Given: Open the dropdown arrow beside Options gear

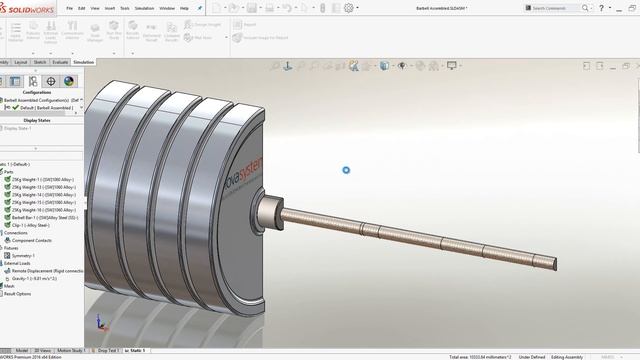Looking at the screenshot, I should click(358, 8).
